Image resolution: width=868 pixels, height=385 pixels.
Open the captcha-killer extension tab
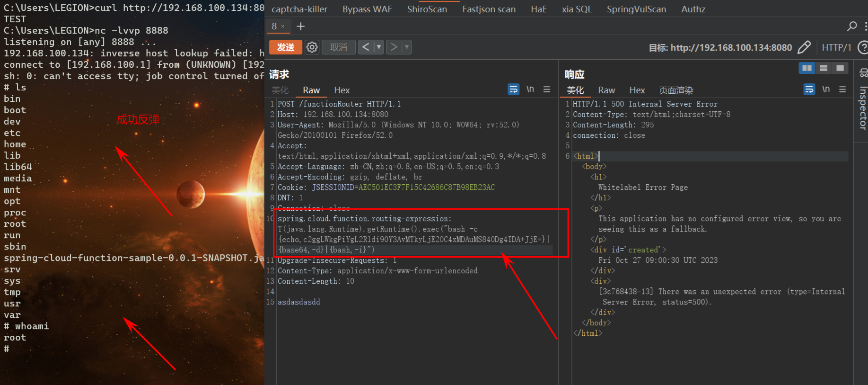[299, 9]
